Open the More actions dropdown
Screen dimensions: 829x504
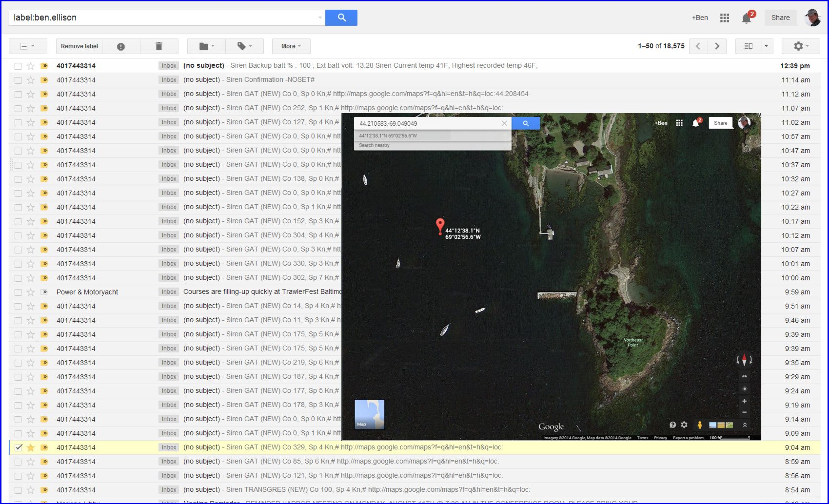(x=291, y=46)
